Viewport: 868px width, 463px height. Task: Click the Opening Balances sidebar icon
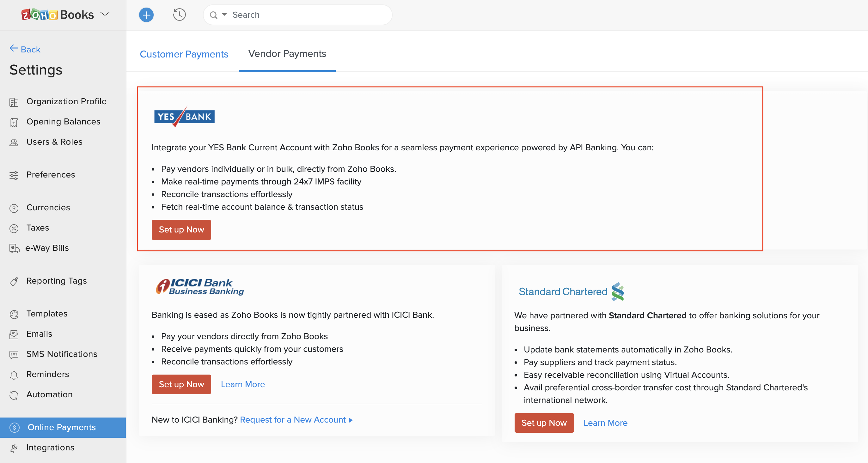tap(15, 122)
